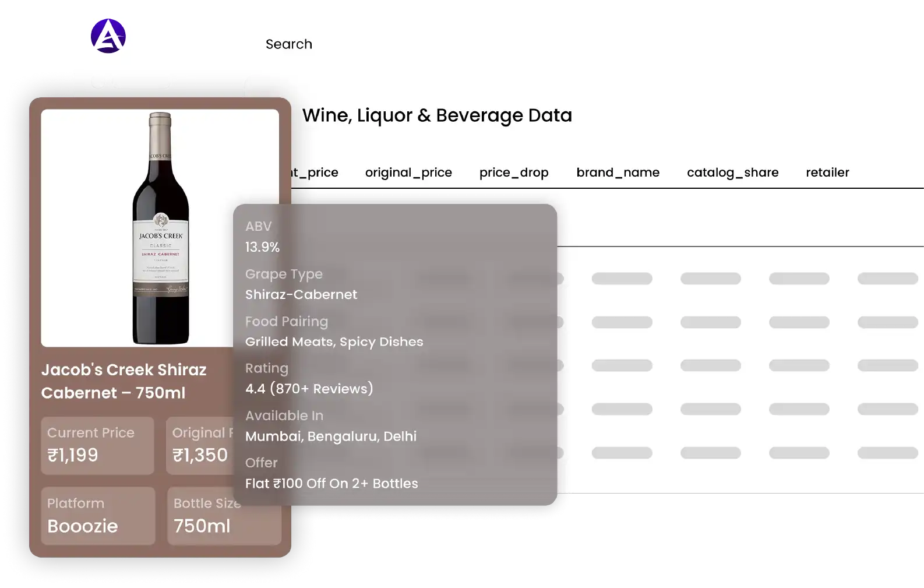Click the retailer column header
Viewport: 924px width, 588px height.
point(827,172)
